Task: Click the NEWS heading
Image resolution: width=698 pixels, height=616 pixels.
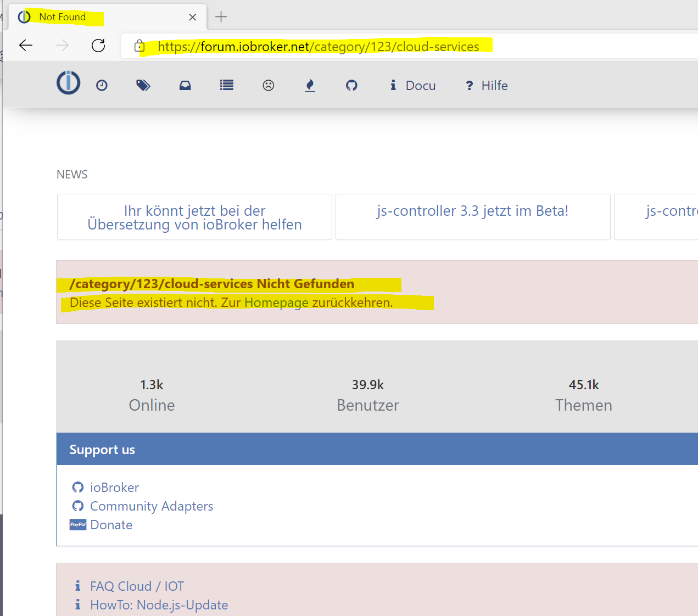Action: click(x=72, y=175)
